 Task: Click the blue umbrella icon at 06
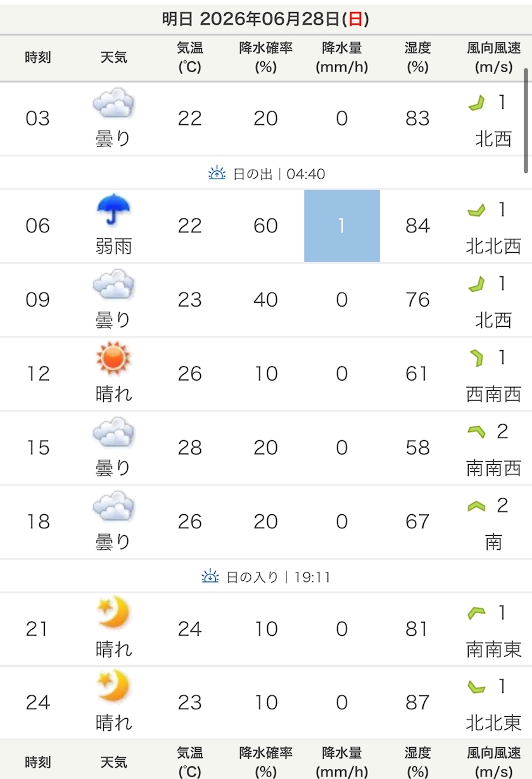tap(113, 210)
